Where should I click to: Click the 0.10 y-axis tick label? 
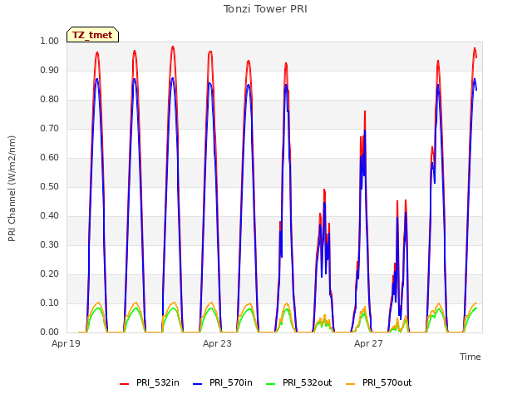(50, 303)
